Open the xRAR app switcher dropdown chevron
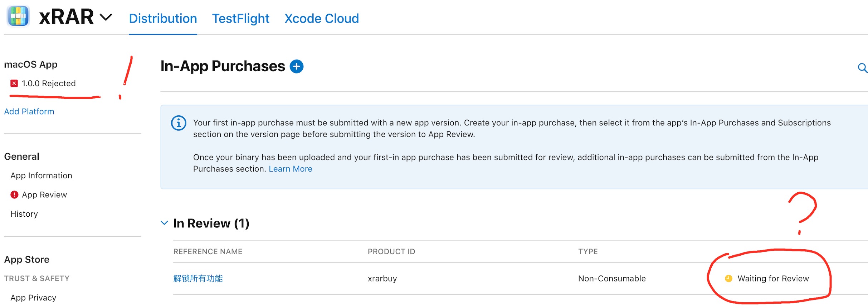Image resolution: width=868 pixels, height=308 pixels. click(106, 17)
